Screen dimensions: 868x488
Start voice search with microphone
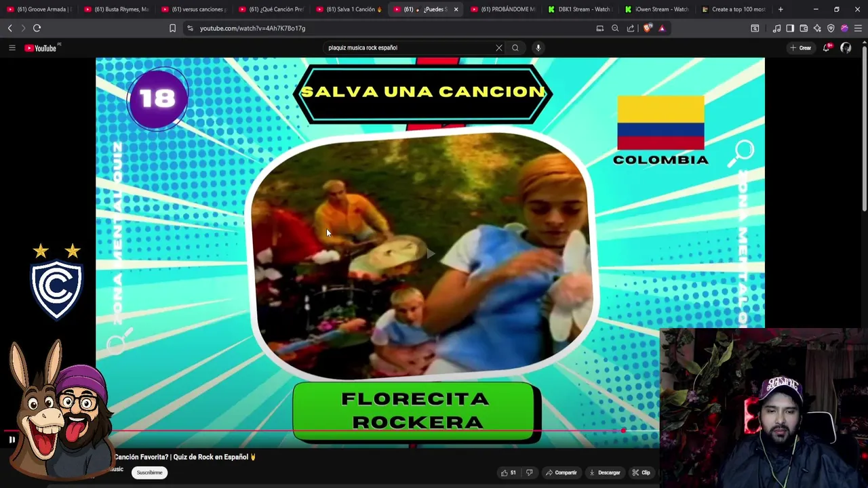[538, 47]
